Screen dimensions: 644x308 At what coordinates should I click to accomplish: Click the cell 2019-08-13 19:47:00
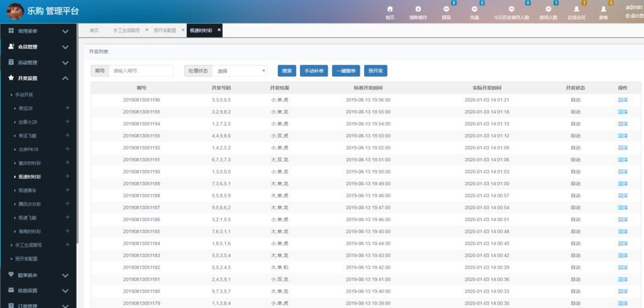tap(368, 208)
